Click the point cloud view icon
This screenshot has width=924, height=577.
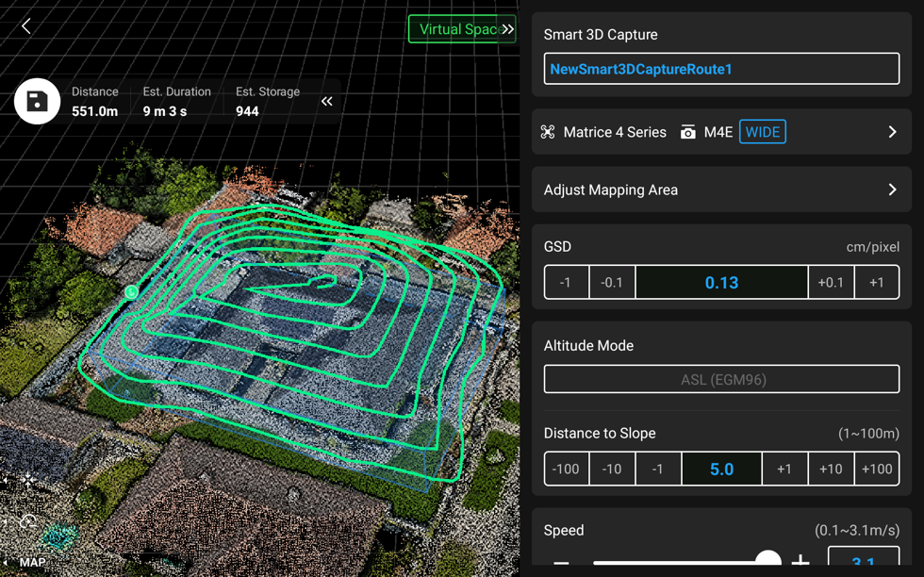(28, 521)
